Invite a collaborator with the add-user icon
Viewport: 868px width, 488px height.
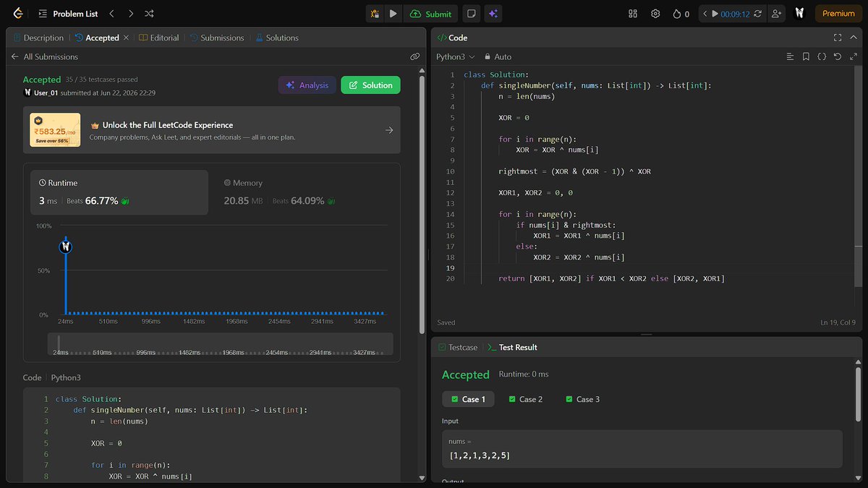[x=777, y=13]
